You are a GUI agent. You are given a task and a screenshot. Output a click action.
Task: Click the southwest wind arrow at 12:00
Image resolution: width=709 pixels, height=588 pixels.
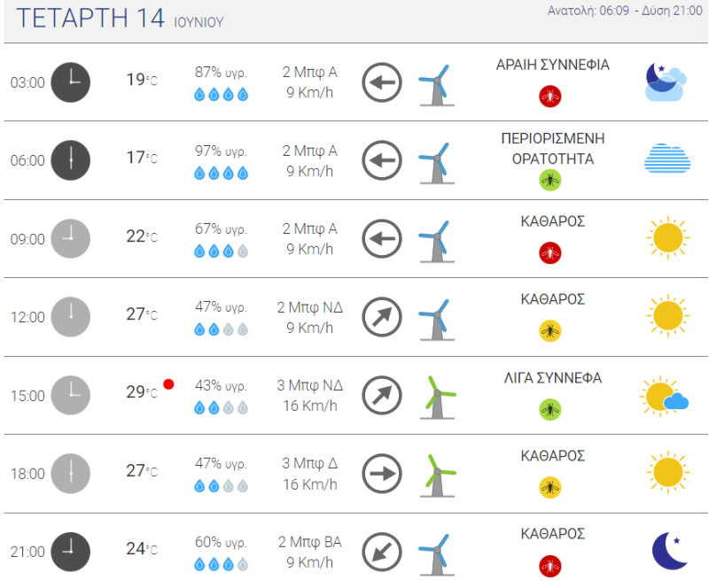pos(382,317)
